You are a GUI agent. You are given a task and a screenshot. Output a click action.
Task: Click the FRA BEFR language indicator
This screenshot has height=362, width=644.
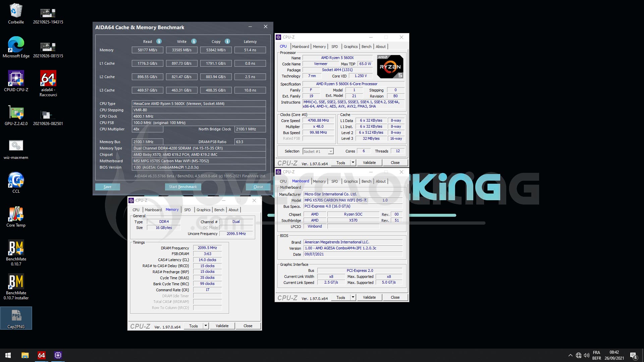tap(597, 355)
